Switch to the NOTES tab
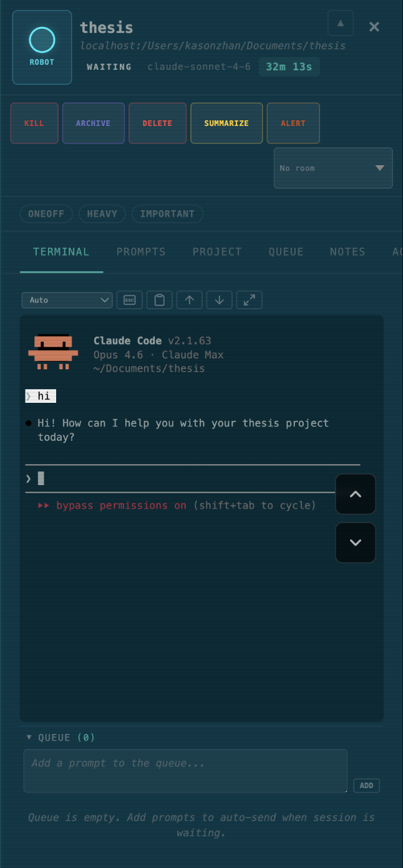This screenshot has height=868, width=403. [x=347, y=252]
